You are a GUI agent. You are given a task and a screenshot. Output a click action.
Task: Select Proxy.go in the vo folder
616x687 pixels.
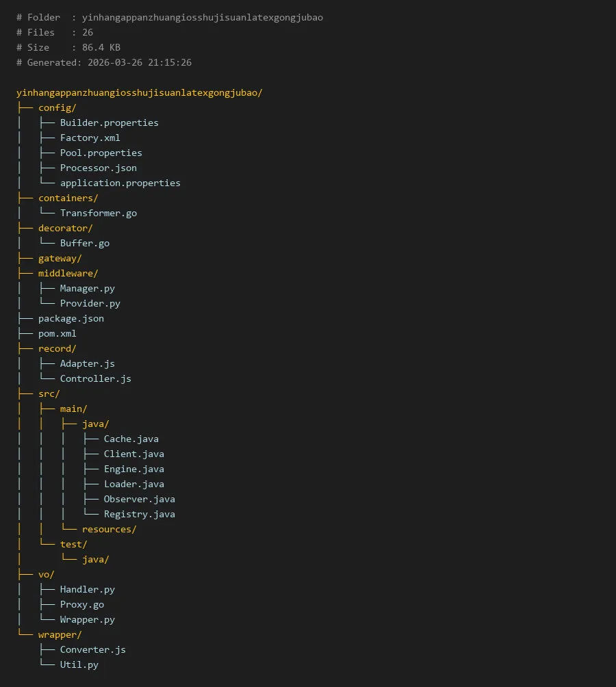pos(81,604)
